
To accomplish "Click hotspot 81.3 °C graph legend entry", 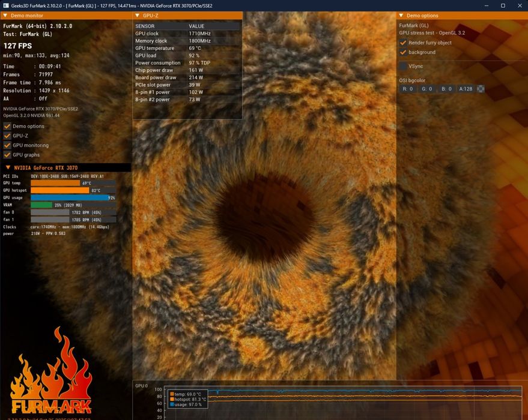I will pos(188,399).
